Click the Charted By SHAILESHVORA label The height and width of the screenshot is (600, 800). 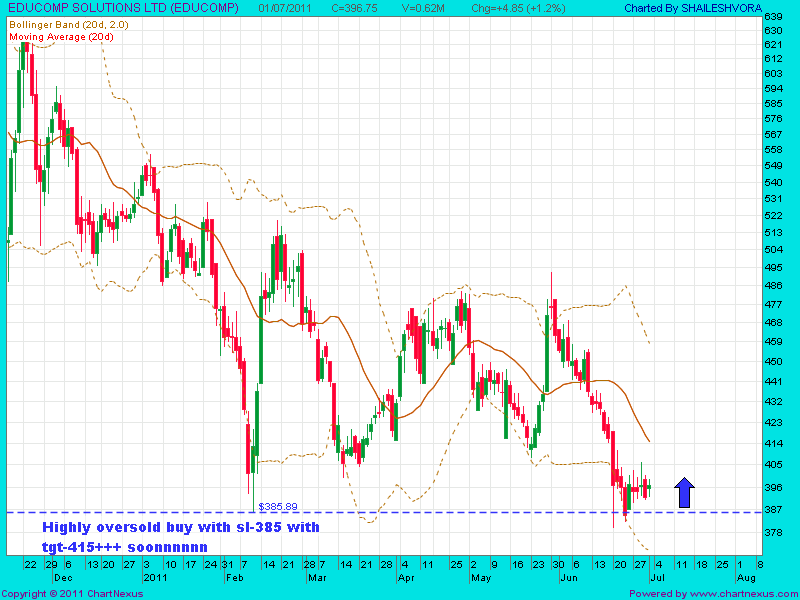click(x=693, y=8)
